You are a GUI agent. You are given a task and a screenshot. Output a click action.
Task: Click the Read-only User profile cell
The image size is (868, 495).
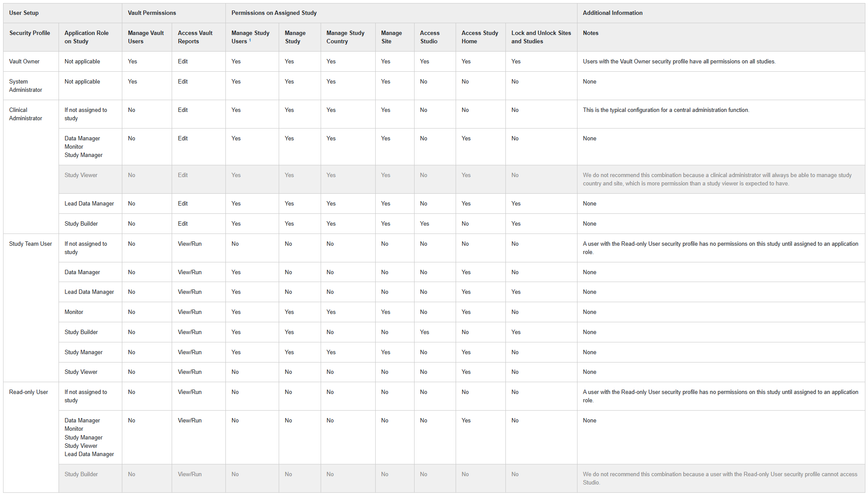pyautogui.click(x=28, y=392)
